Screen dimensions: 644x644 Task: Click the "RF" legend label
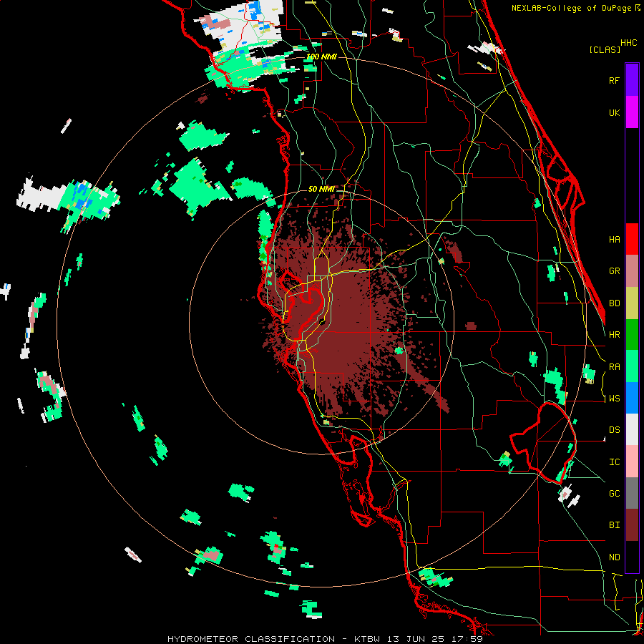tap(614, 80)
